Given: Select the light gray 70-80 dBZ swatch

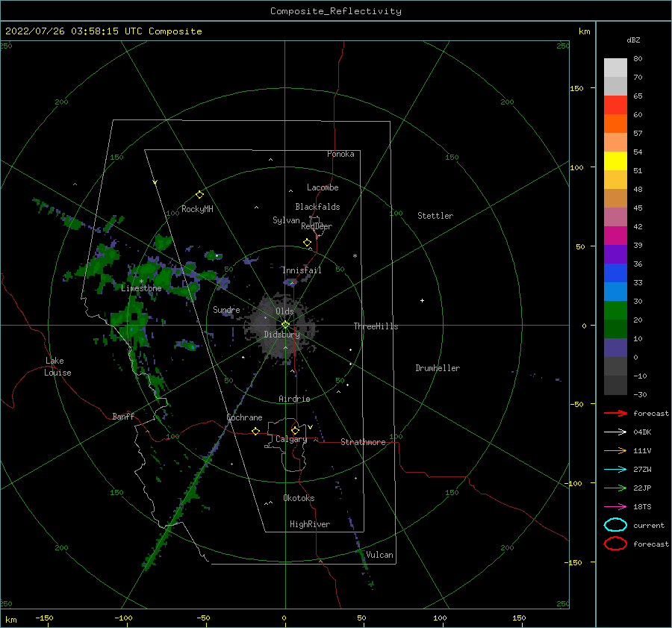Looking at the screenshot, I should click(x=615, y=67).
